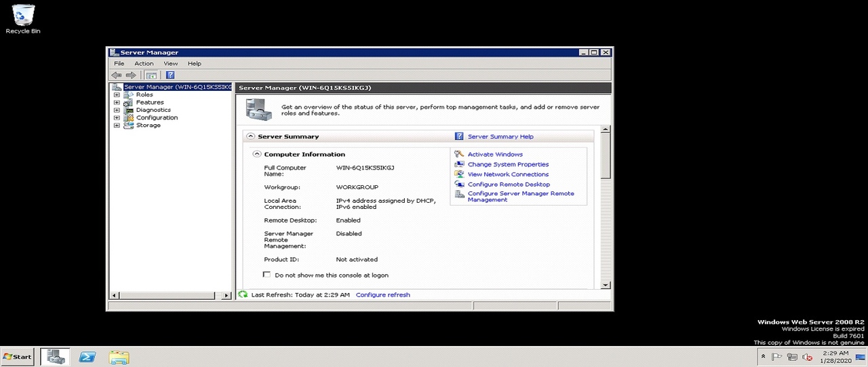Click the Activate Windows key icon
The width and height of the screenshot is (868, 367).
(459, 154)
